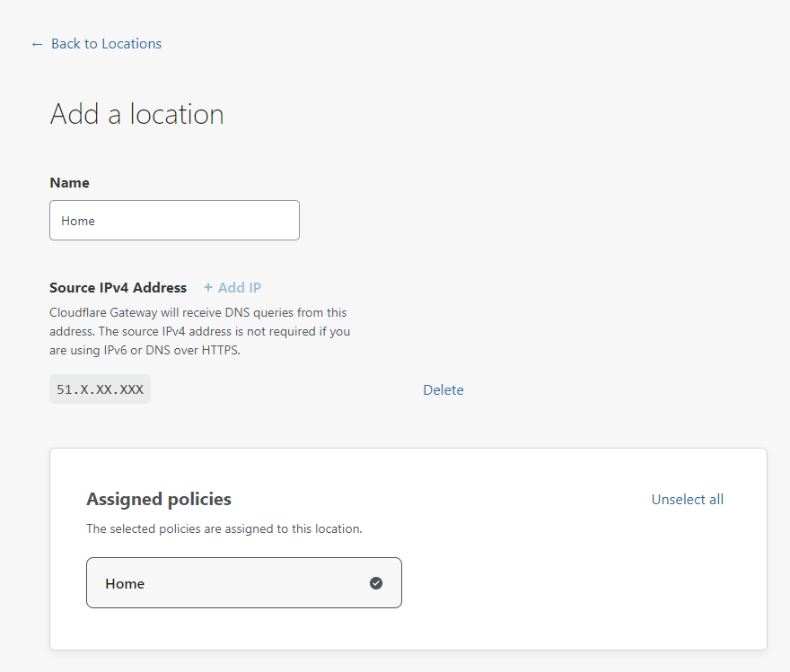Delete the 51.X.XX.XXX source IP
The image size is (790, 672).
click(x=443, y=390)
